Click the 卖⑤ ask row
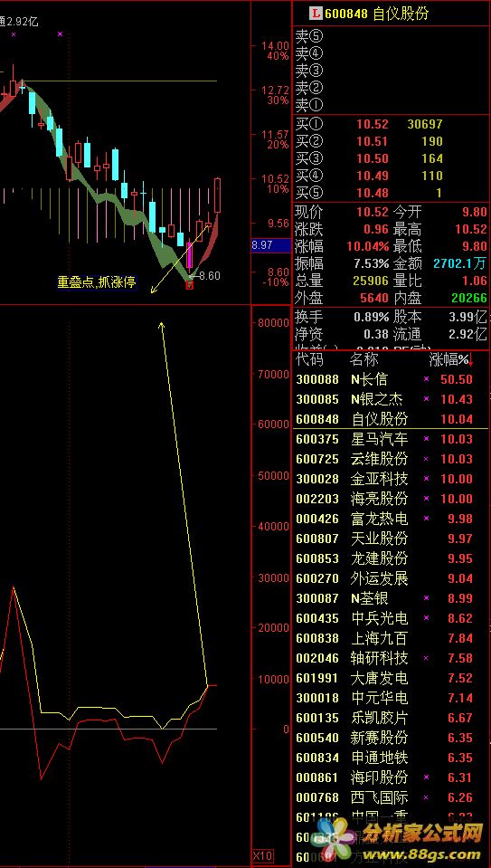This screenshot has width=491, height=868. point(391,36)
